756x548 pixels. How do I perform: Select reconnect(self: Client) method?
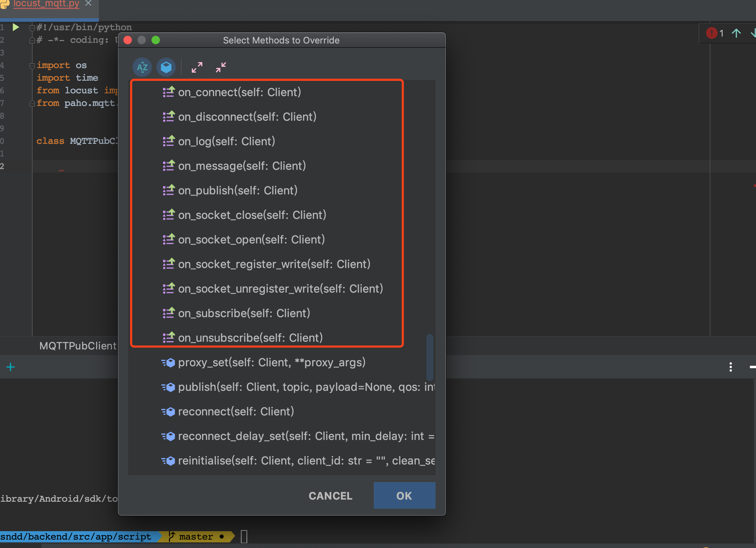point(236,411)
